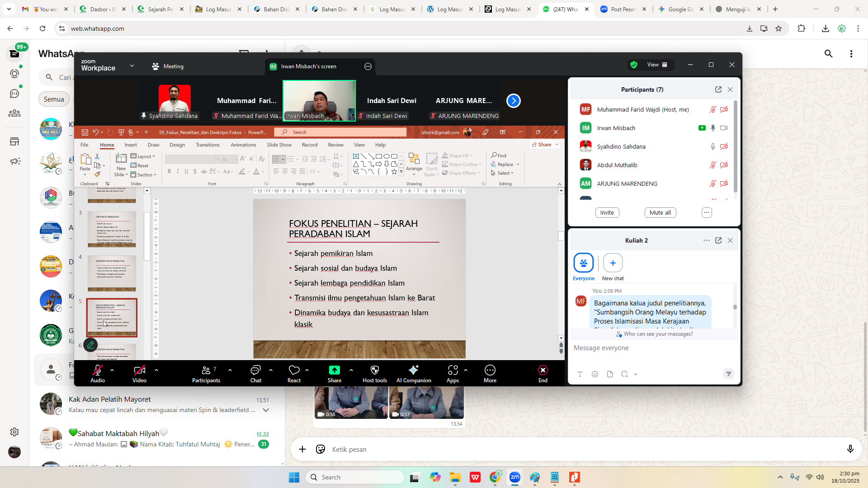Toggle Syahdino Sahdana's video icon

pyautogui.click(x=724, y=147)
